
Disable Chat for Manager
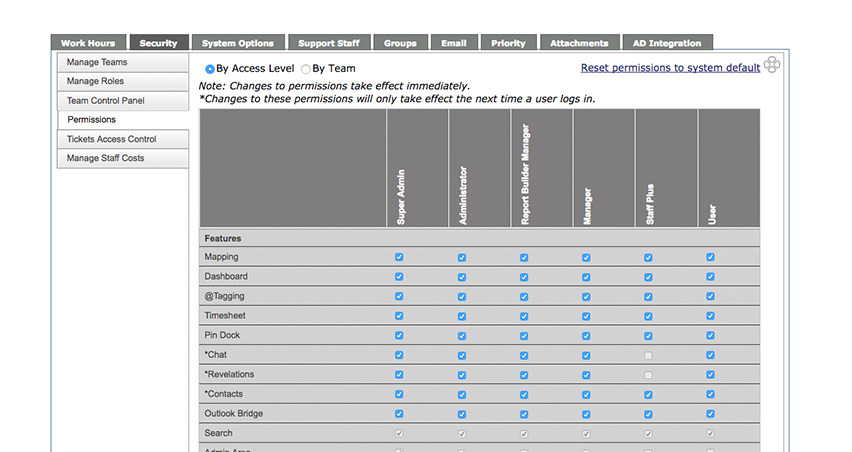pos(586,355)
